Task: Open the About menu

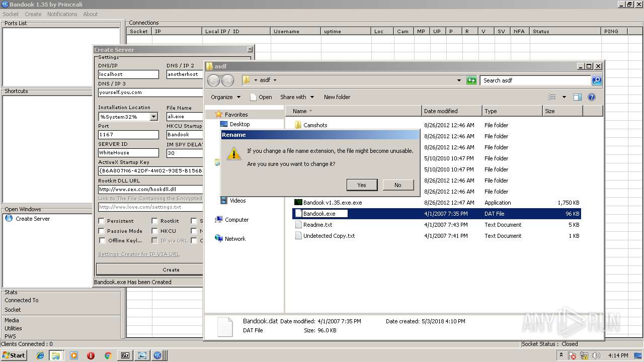Action: [x=91, y=14]
